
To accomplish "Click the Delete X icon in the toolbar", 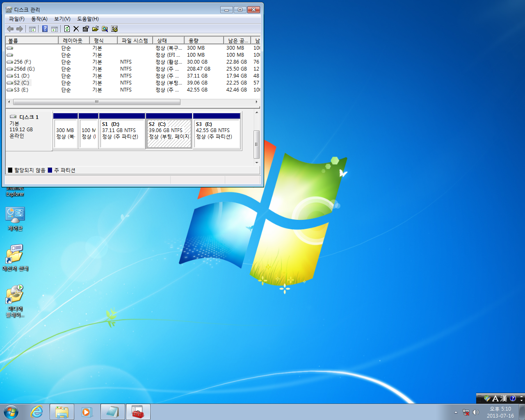I will tap(76, 29).
